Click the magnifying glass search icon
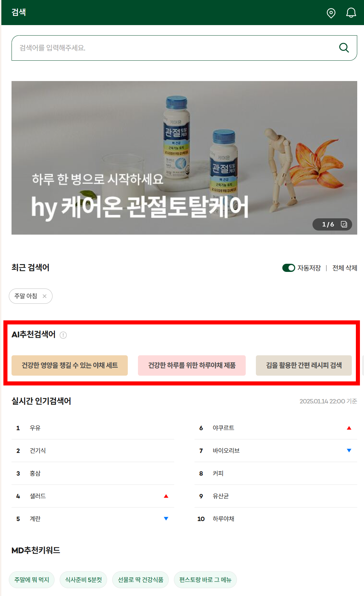This screenshot has width=364, height=596. click(344, 48)
